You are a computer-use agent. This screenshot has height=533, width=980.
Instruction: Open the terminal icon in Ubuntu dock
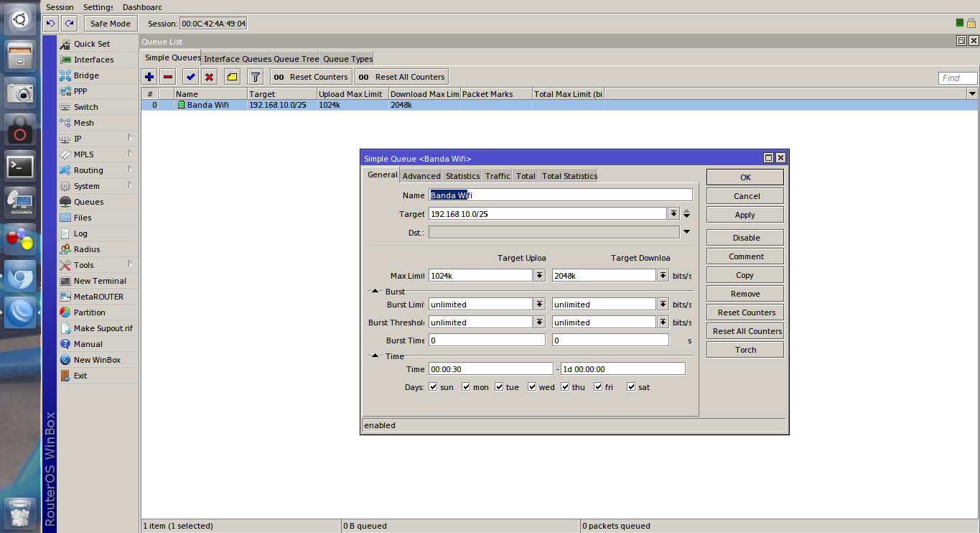tap(20, 167)
